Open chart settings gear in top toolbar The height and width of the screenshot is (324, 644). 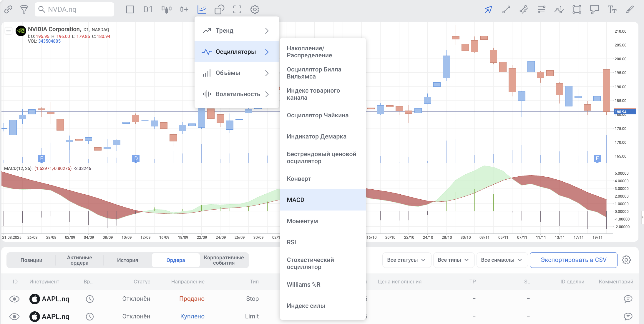click(255, 9)
